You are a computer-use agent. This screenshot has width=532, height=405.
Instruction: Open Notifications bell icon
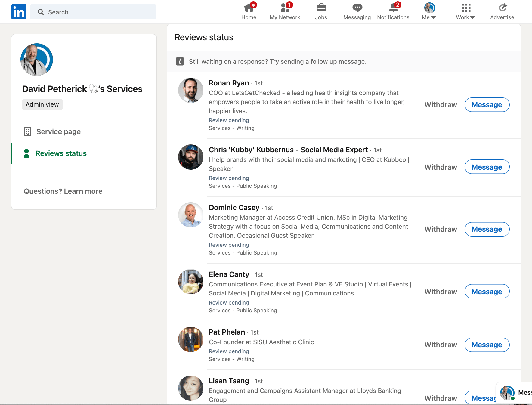click(393, 8)
